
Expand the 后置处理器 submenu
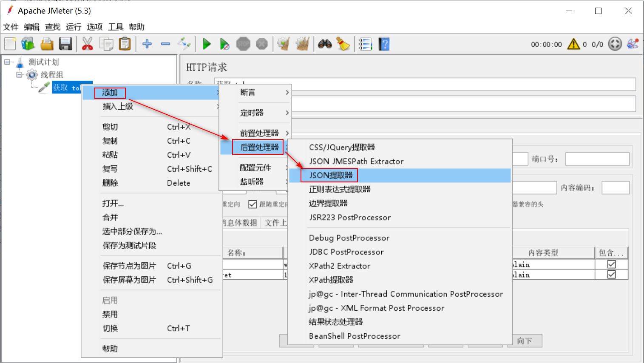[256, 147]
